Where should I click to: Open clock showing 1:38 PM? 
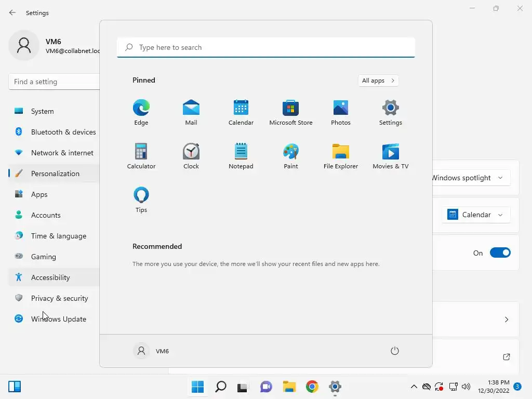click(494, 387)
